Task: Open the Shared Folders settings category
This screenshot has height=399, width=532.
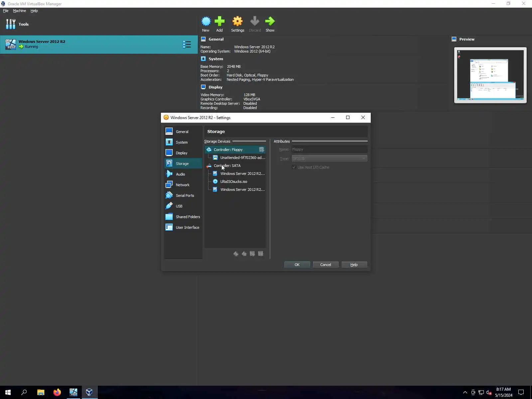Action: pos(183,217)
